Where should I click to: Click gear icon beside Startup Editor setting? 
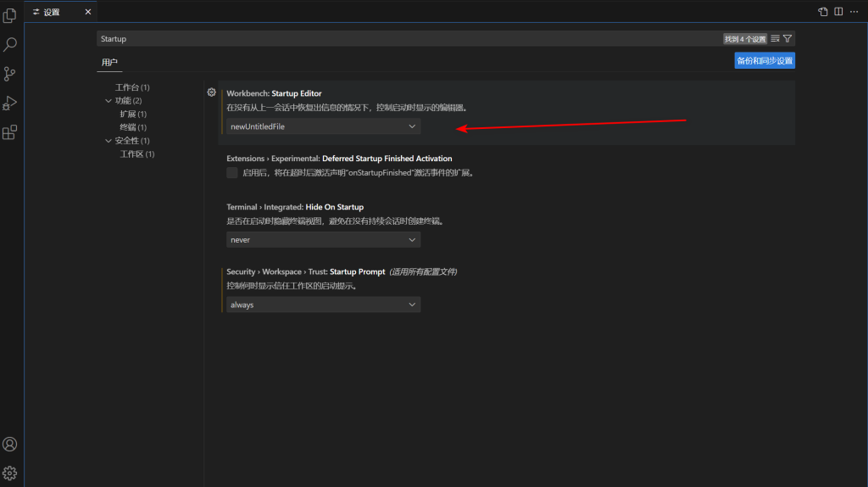(x=211, y=92)
